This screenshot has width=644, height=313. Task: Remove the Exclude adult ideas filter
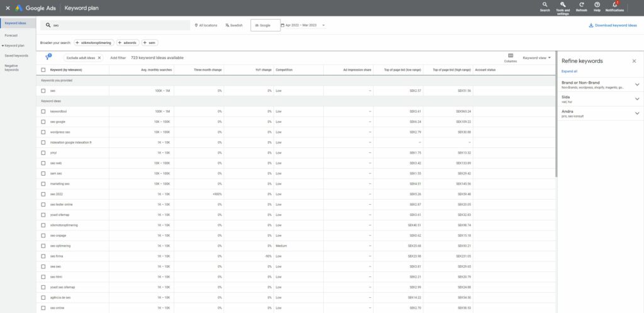pos(99,58)
